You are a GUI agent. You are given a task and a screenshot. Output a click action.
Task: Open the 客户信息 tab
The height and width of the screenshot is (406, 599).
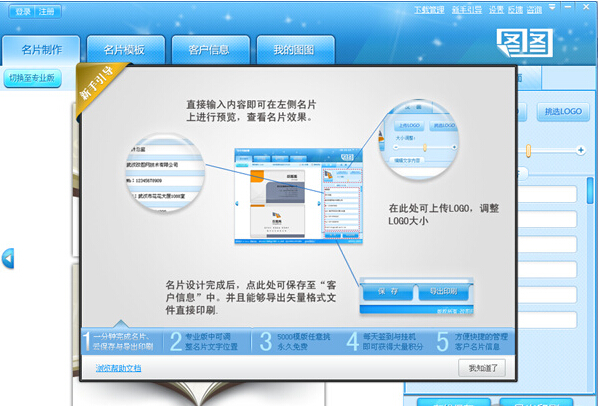(210, 50)
